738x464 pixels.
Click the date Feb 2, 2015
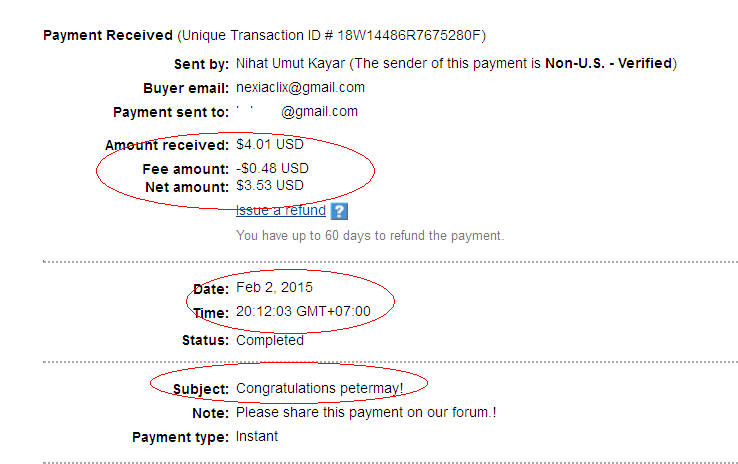click(x=275, y=288)
